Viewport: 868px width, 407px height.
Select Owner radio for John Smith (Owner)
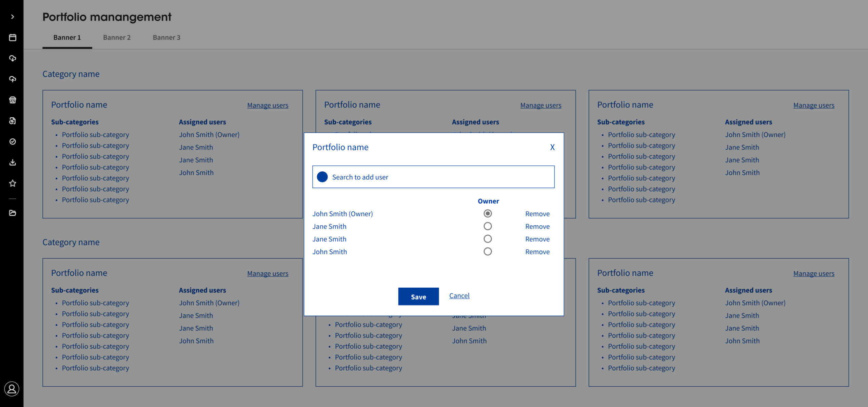(488, 213)
